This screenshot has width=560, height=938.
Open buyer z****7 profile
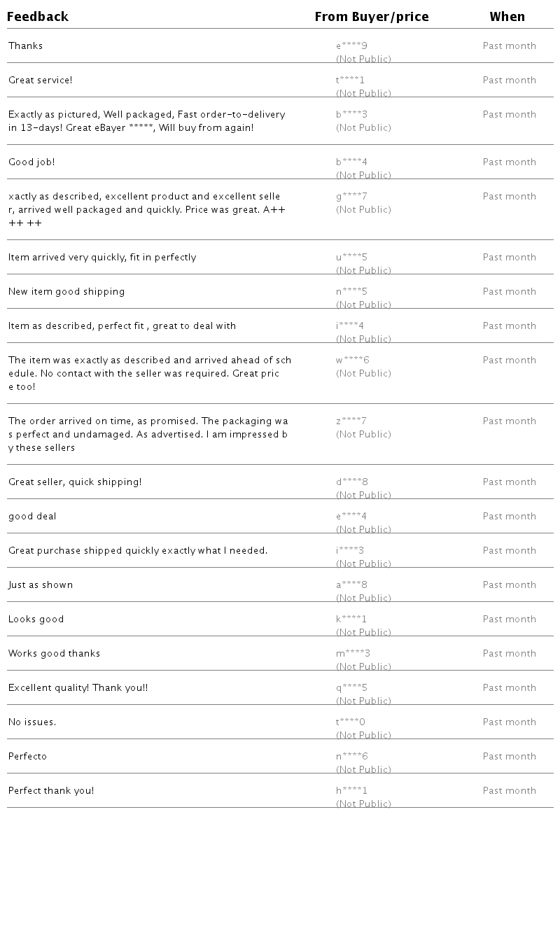click(351, 421)
